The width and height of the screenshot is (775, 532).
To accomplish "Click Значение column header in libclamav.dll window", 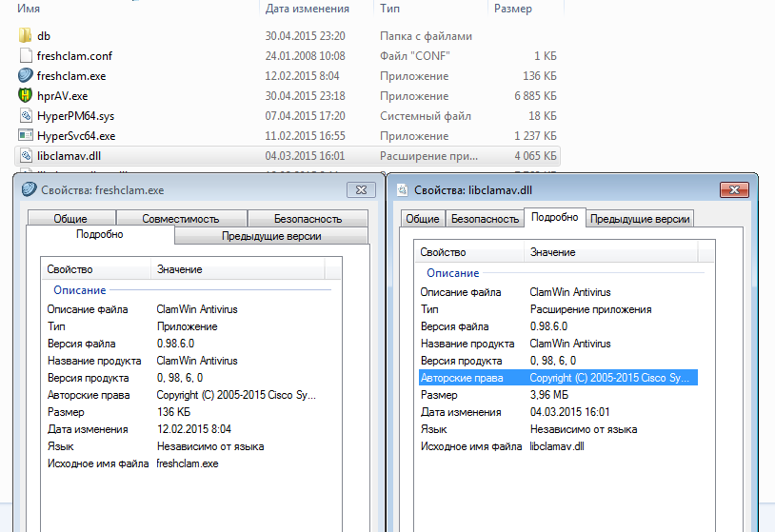I will click(x=611, y=252).
